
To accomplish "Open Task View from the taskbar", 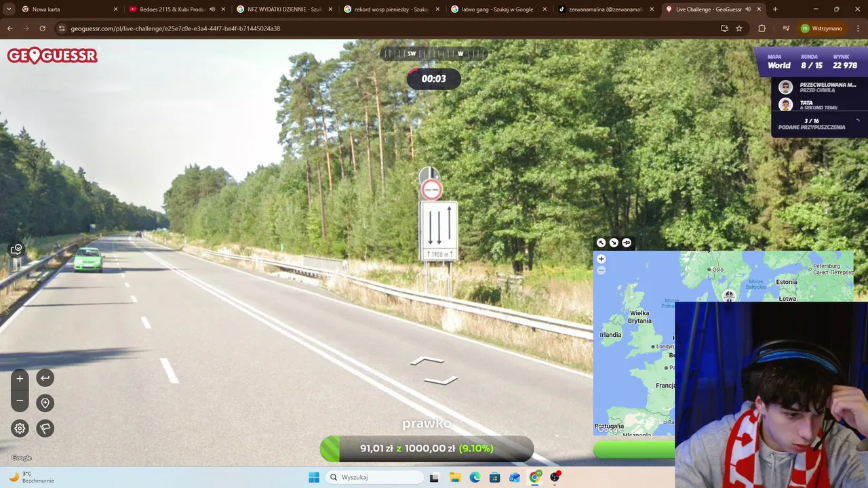I will [434, 477].
